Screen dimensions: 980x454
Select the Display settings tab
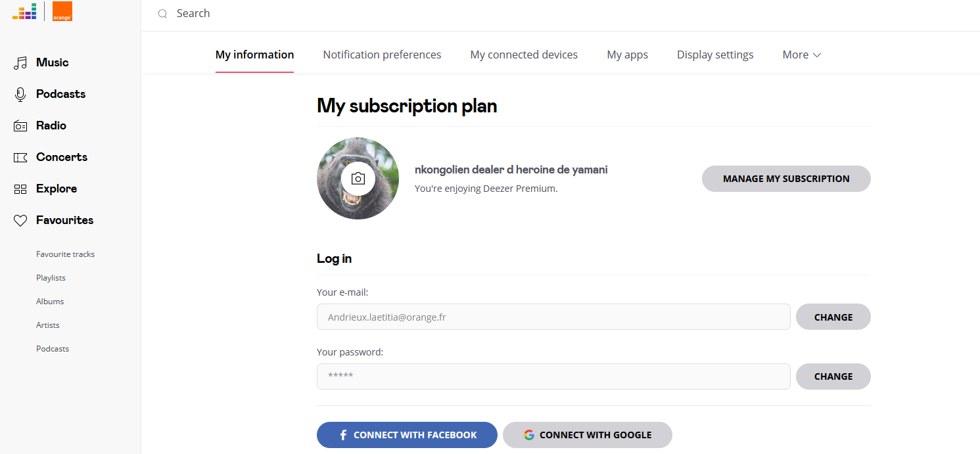[715, 55]
